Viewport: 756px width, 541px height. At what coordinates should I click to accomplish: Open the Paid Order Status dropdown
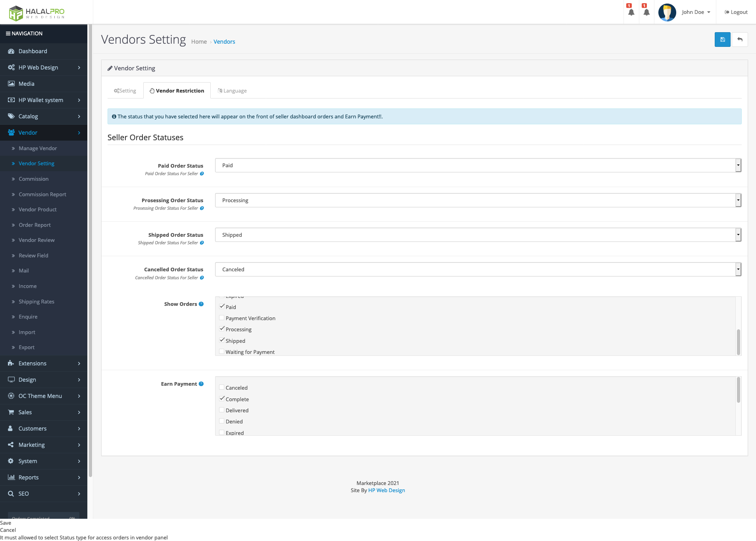(478, 165)
